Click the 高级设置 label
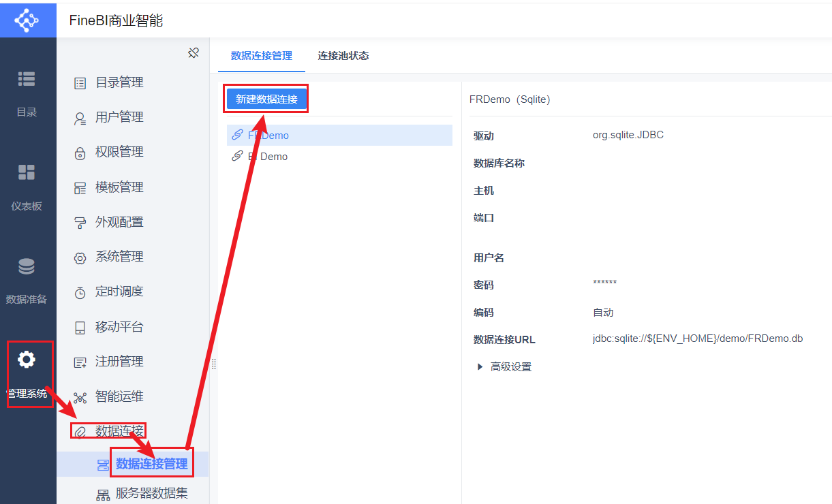This screenshot has height=504, width=832. click(511, 366)
